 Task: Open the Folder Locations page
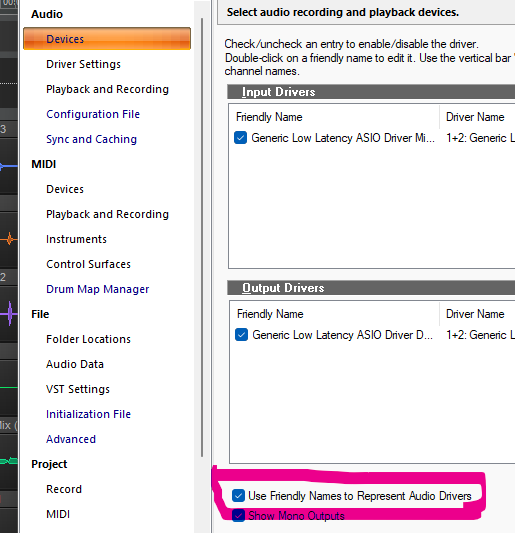pyautogui.click(x=88, y=339)
